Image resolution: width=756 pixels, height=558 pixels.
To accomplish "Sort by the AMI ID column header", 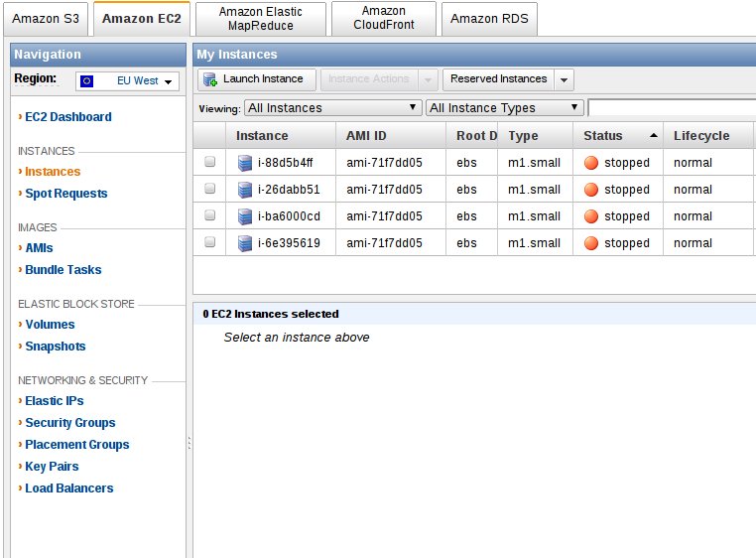I will 391,136.
